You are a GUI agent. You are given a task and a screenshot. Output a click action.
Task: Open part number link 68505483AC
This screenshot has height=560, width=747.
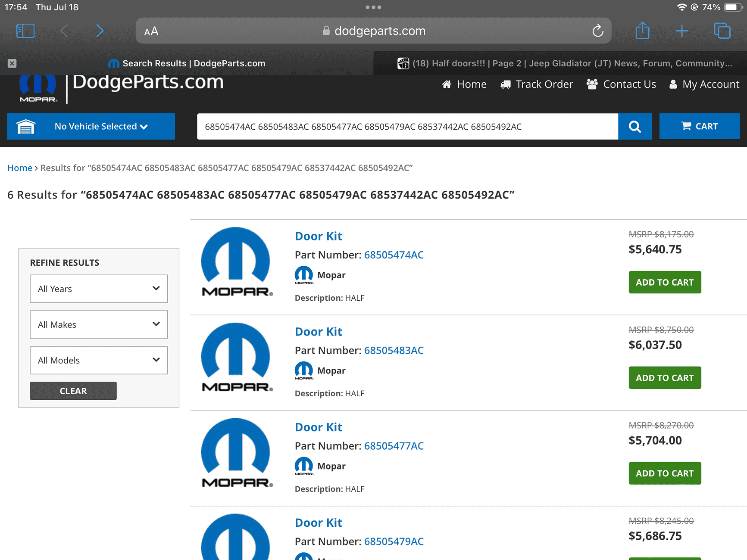pyautogui.click(x=394, y=351)
